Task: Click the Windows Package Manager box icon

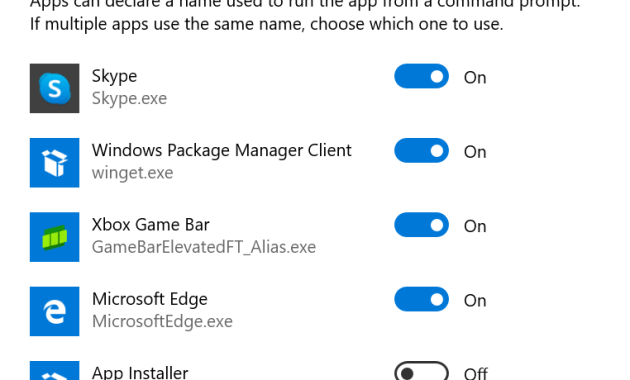Action: (x=54, y=163)
